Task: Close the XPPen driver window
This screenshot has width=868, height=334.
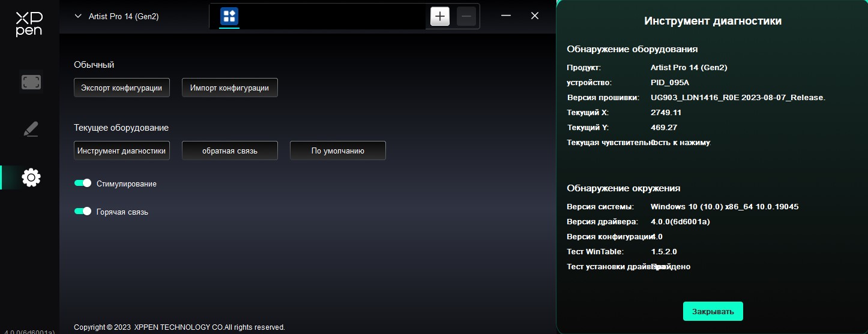Action: click(535, 16)
